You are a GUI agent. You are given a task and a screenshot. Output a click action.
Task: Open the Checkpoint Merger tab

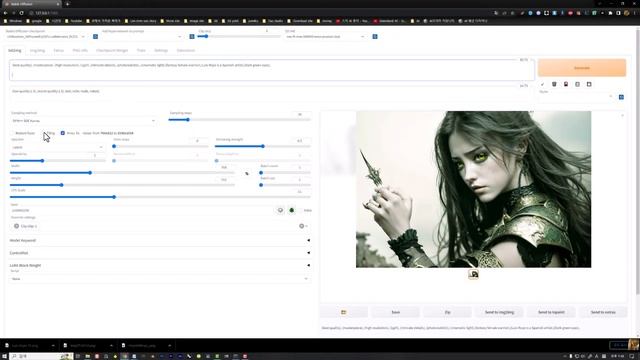click(x=112, y=51)
